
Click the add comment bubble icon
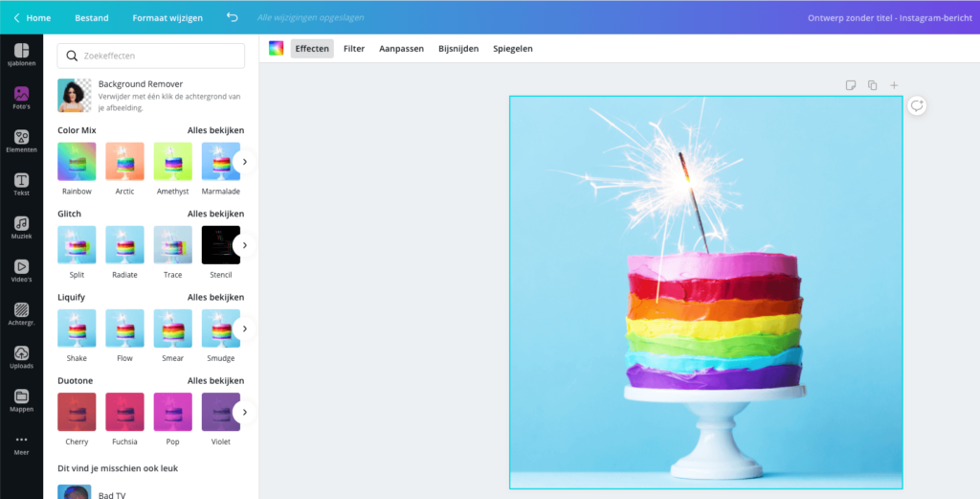[x=917, y=106]
